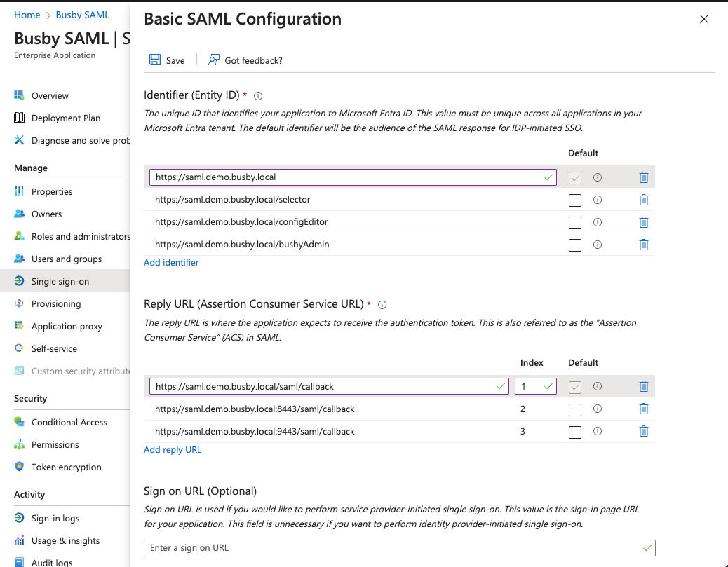This screenshot has width=728, height=567.
Task: Click the Overview grid icon in sidebar
Action: coord(19,95)
